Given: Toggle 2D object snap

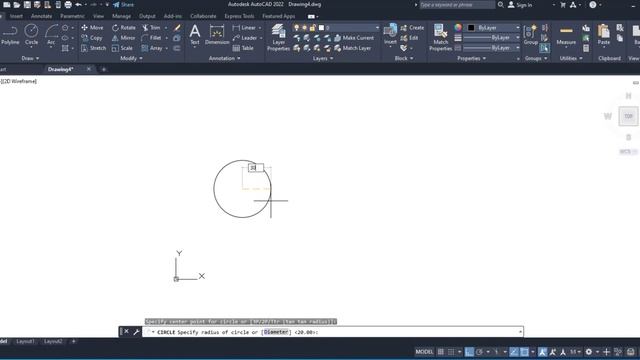Looking at the screenshot, I should click(524, 351).
